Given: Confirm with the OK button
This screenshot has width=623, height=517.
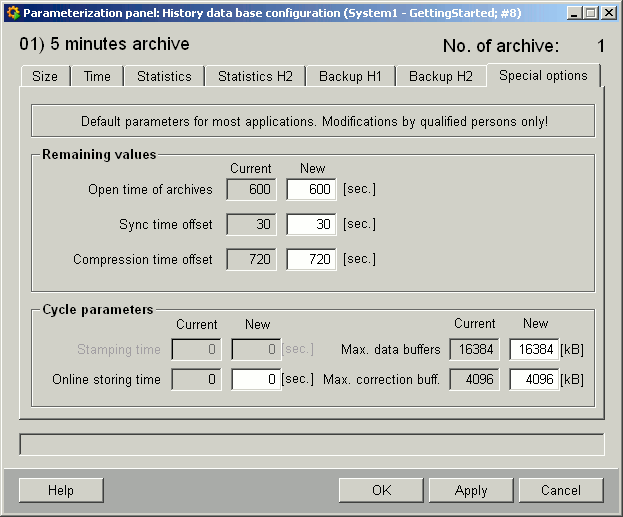Looking at the screenshot, I should [380, 490].
